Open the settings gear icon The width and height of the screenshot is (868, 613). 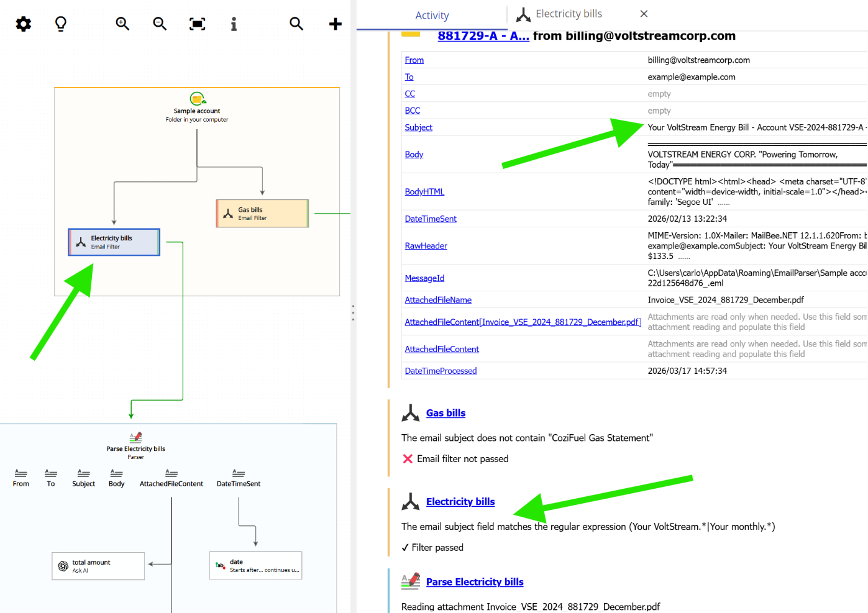tap(23, 24)
